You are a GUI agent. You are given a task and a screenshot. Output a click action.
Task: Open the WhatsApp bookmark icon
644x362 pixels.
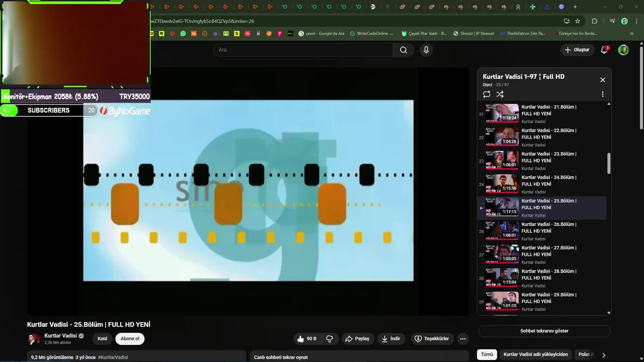[183, 34]
